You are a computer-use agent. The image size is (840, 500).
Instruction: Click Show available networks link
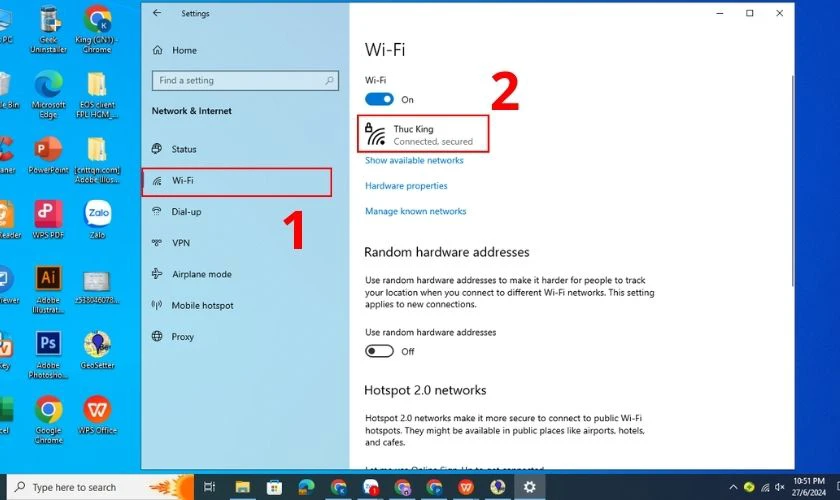click(x=414, y=160)
